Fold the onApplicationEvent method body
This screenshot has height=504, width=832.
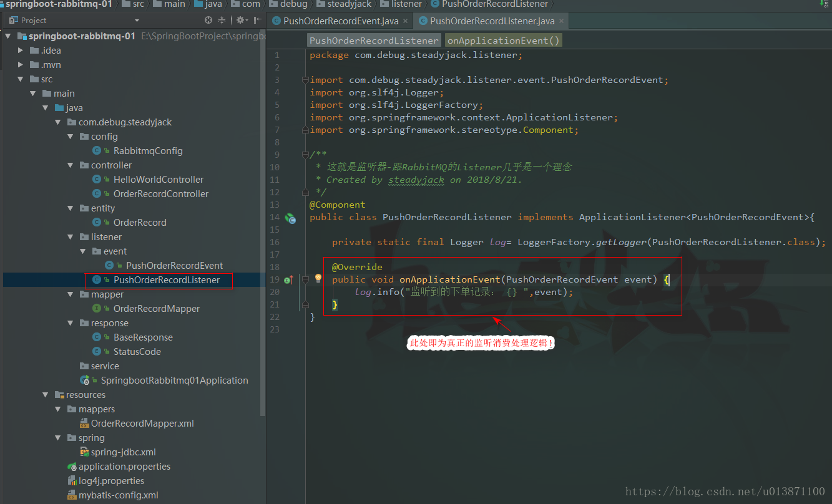coord(305,280)
